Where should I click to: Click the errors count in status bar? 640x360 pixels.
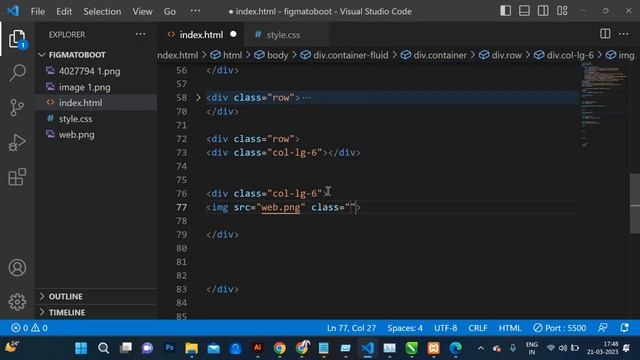[20, 328]
